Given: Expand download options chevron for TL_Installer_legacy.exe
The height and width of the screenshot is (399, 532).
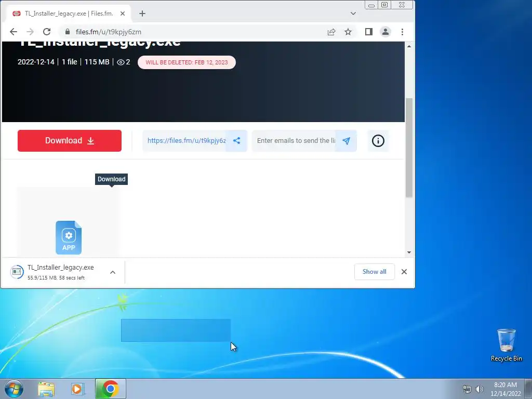Looking at the screenshot, I should tap(113, 272).
